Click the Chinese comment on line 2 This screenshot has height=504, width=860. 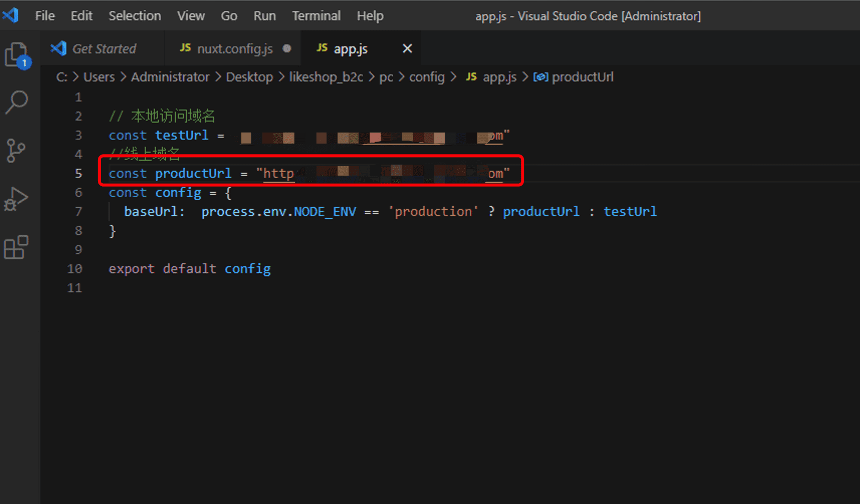[162, 116]
